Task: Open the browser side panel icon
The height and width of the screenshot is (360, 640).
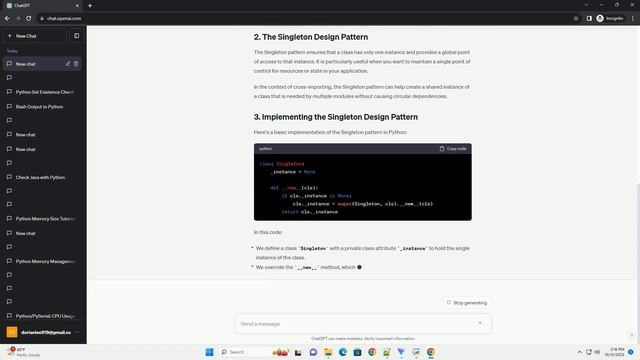Action: pos(589,18)
